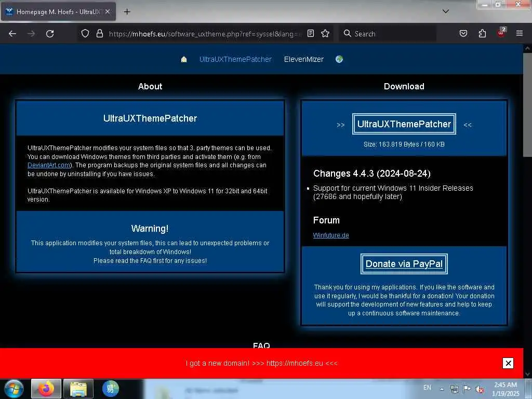Click the Warning! heading
Image resolution: width=532 pixels, height=399 pixels.
(150, 229)
